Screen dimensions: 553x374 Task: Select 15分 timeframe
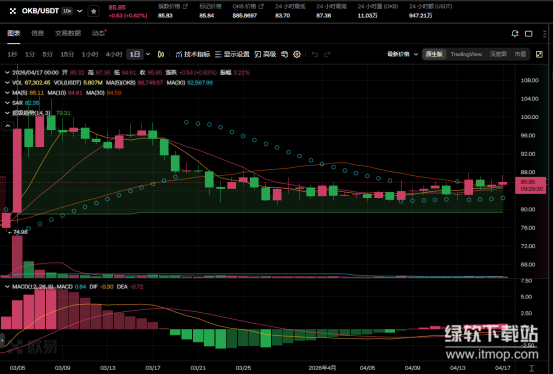tap(67, 54)
